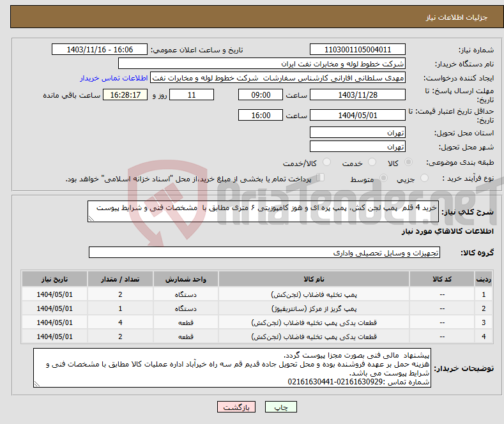Image resolution: width=504 pixels, height=424 pixels.
Task: Click the response deadline date 1403/11/28
Action: click(358, 95)
